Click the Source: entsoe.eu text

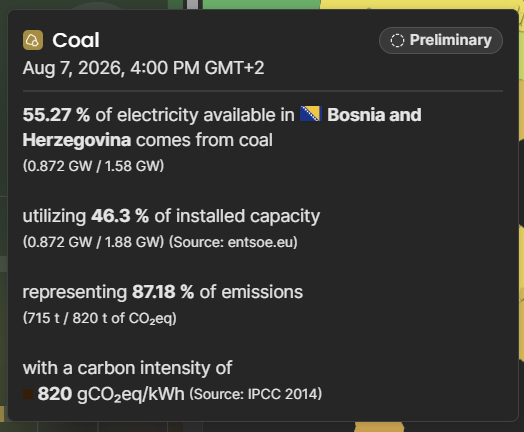click(x=233, y=242)
